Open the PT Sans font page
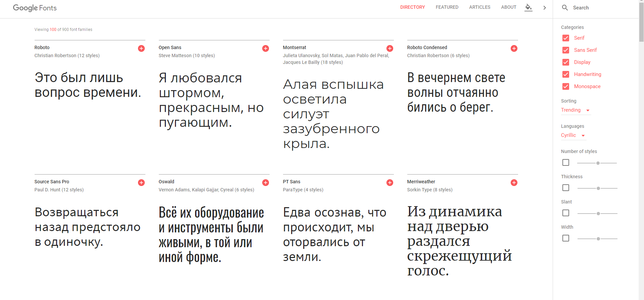Viewport: 644px width, 300px height. (292, 182)
